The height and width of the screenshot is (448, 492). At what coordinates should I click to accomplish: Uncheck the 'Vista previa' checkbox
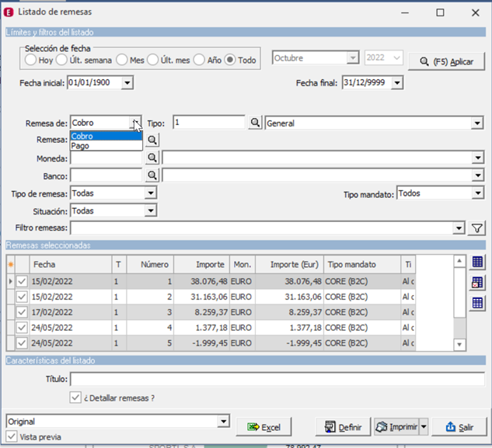pyautogui.click(x=12, y=437)
